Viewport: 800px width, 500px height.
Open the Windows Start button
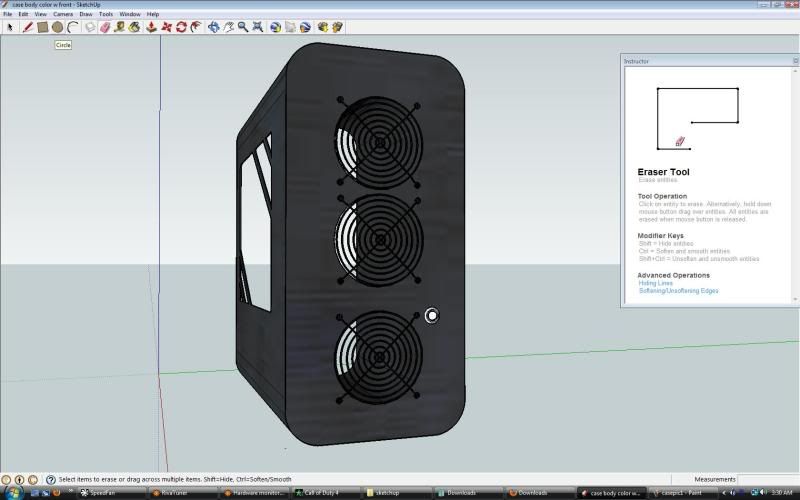click(12, 493)
